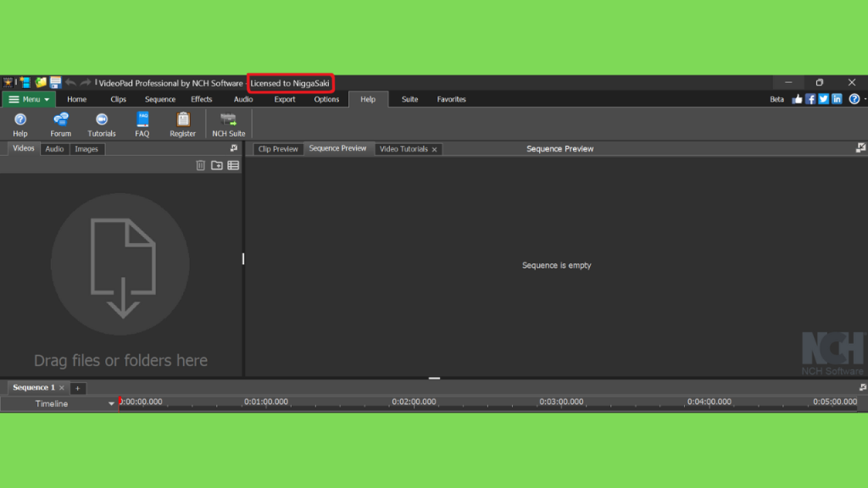Click the 0:02:00.000 mark on timeline ruler
This screenshot has width=868, height=488.
point(414,402)
